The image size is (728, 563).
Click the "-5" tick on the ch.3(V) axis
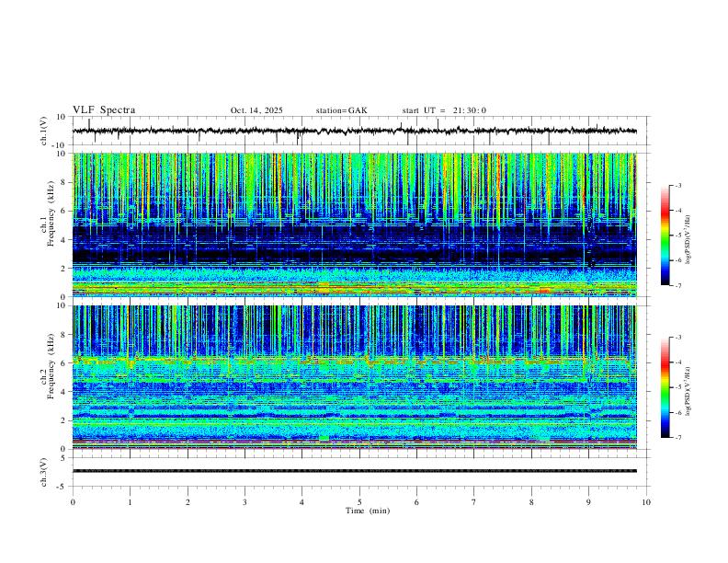pos(63,487)
